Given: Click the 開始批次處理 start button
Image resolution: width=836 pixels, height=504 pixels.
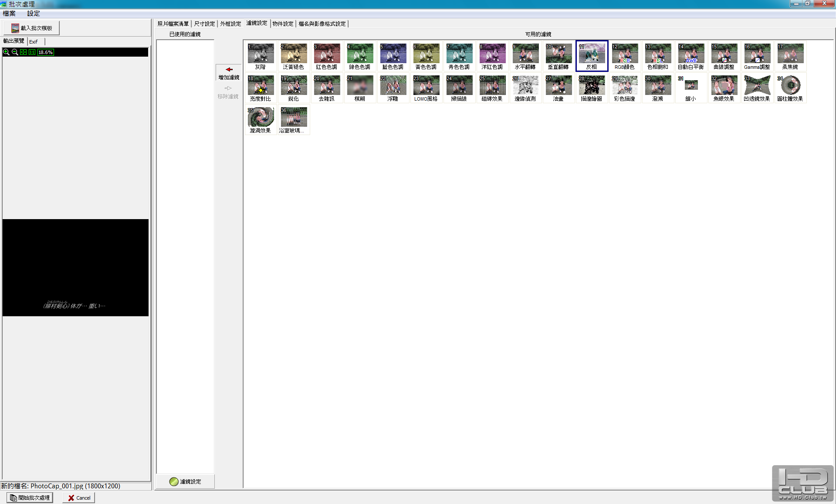Looking at the screenshot, I should pos(30,497).
